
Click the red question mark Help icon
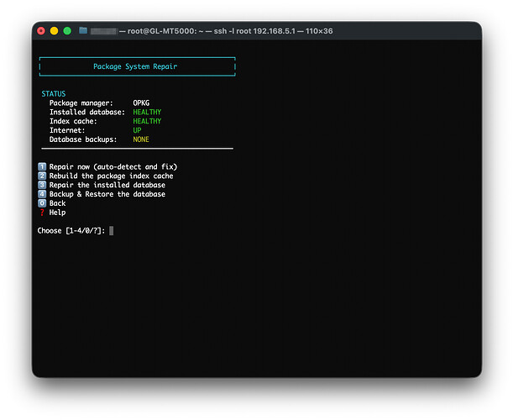click(42, 213)
